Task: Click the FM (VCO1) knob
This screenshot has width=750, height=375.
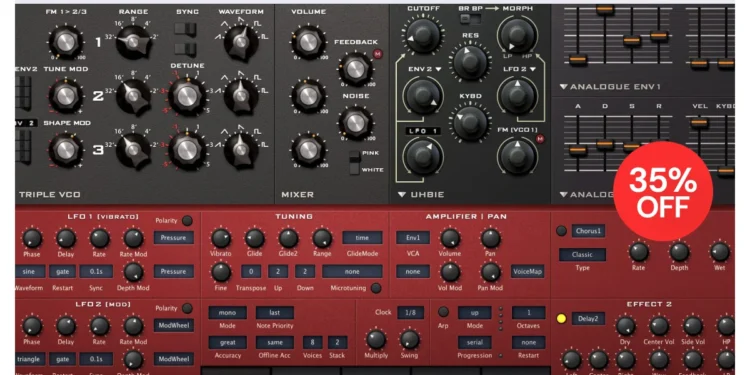Action: tap(518, 156)
